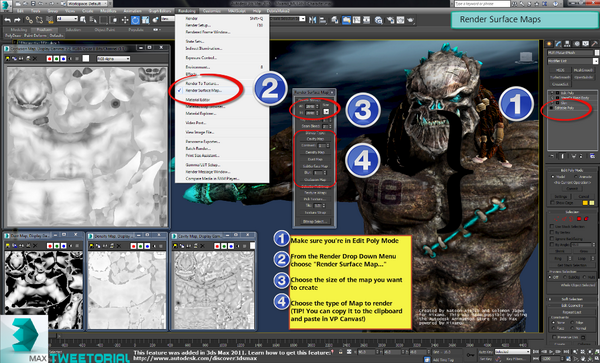
Task: Click the Redo arrow in main toolbar
Action: [x=17, y=20]
